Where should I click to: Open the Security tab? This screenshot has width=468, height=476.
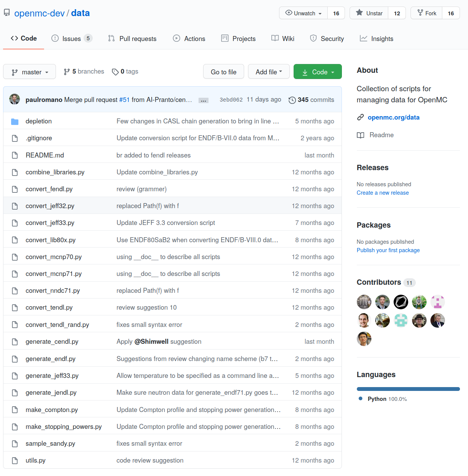click(327, 38)
